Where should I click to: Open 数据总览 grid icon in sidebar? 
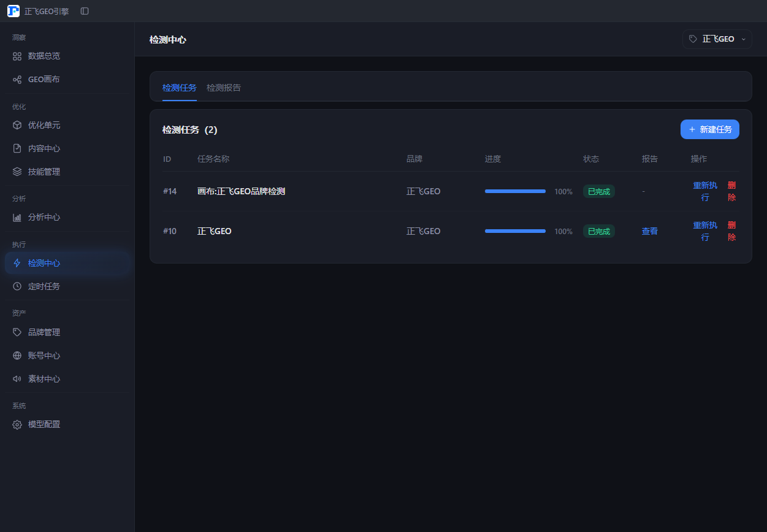(17, 56)
